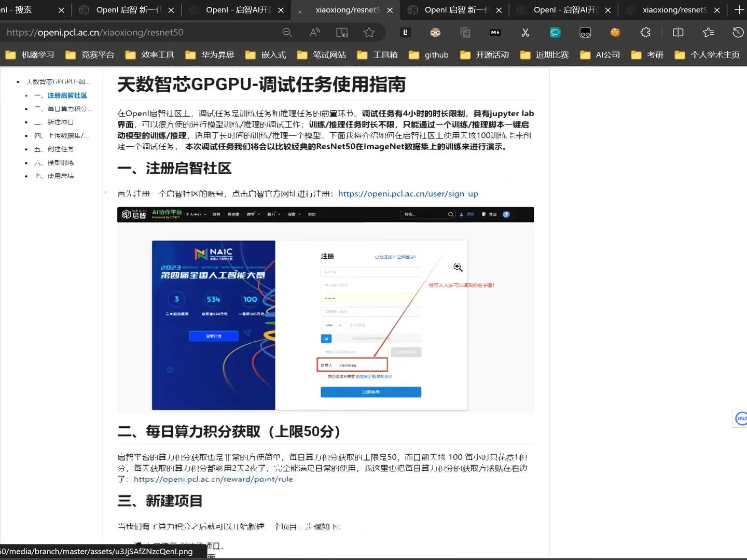Expand 华为昇思 bookmarks folder
Viewport: 747px width, 560px height.
210,54
